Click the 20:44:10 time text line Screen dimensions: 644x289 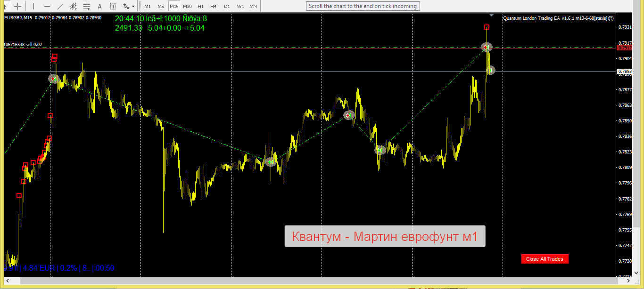click(161, 19)
